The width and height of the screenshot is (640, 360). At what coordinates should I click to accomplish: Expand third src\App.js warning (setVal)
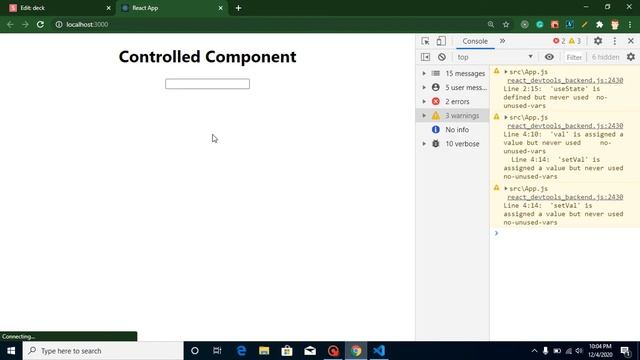coord(506,189)
